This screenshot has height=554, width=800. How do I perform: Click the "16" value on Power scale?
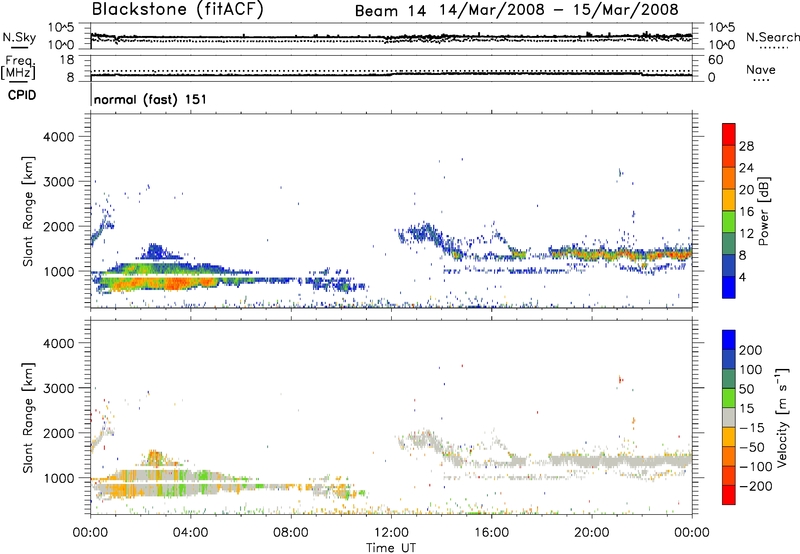[x=746, y=212]
